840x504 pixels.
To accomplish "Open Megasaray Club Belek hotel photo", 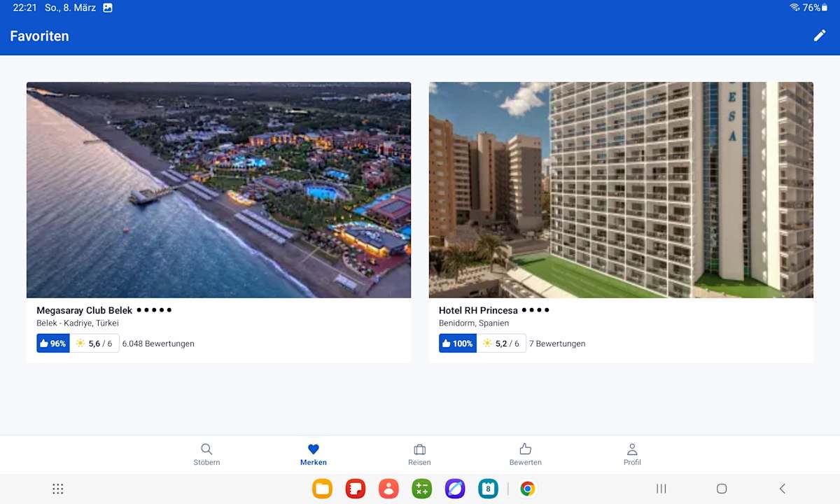I will [x=218, y=190].
